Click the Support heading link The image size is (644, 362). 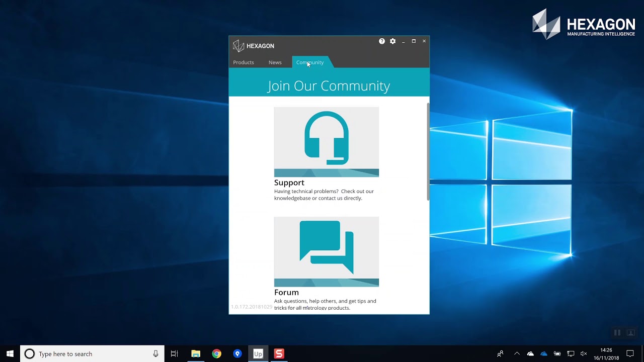[289, 183]
